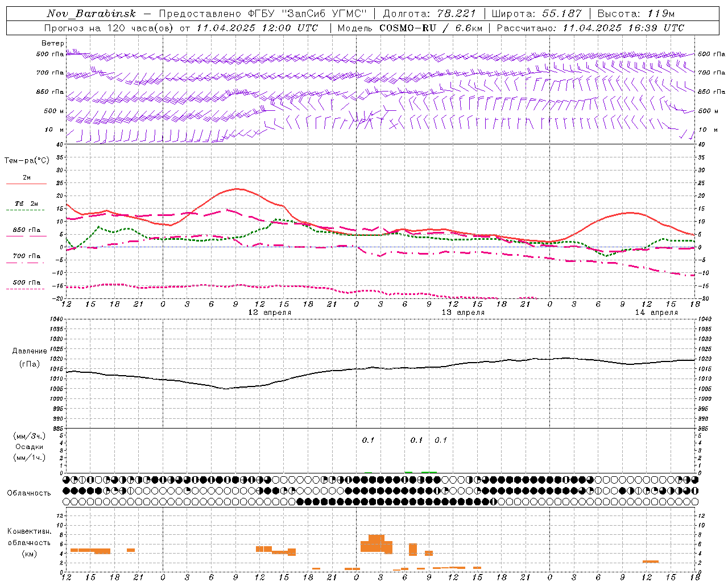This screenshot has height=582, width=728.
Task: Click the "(гПа)" unit under Давление
Action: [30, 364]
